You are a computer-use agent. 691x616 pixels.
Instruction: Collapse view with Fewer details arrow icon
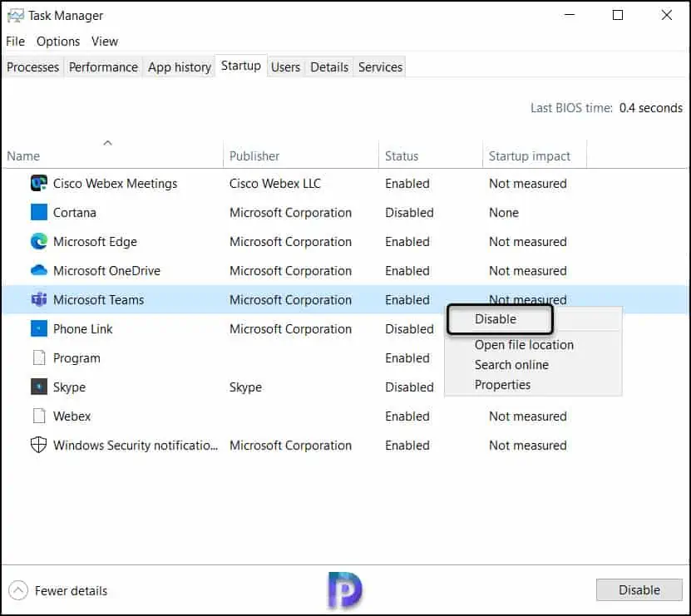pyautogui.click(x=18, y=590)
